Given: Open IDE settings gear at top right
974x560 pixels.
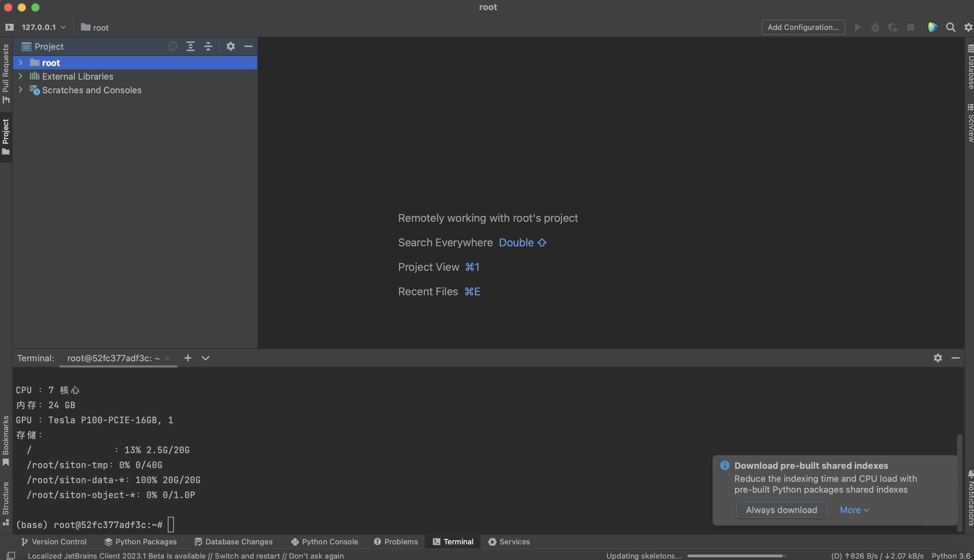Looking at the screenshot, I should click(968, 27).
